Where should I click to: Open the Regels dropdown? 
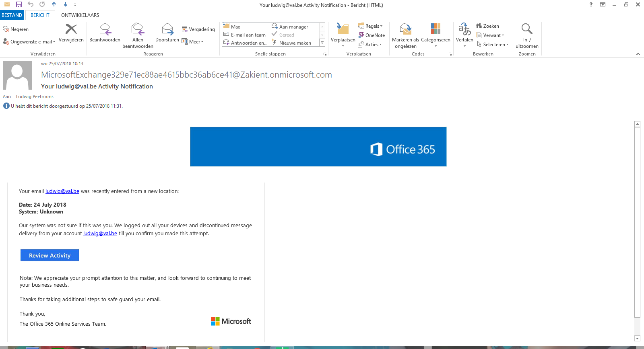click(x=370, y=26)
